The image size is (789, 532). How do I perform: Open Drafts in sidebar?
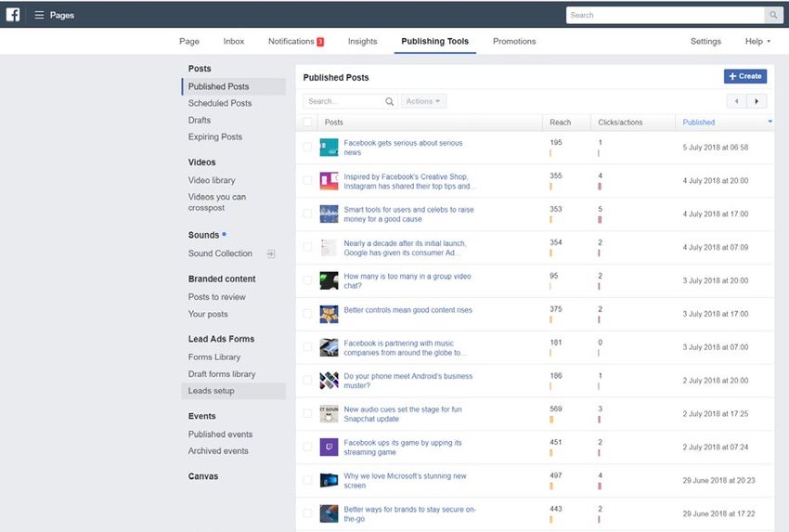200,121
